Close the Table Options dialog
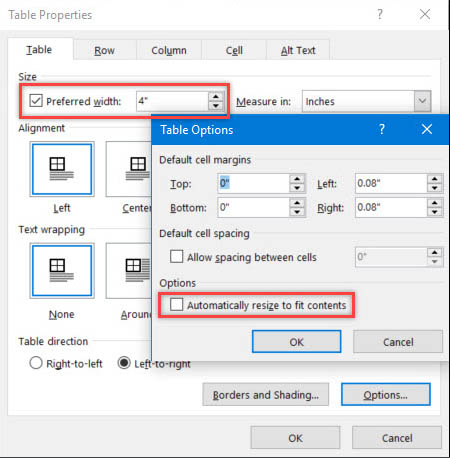450x458 pixels. click(x=427, y=129)
